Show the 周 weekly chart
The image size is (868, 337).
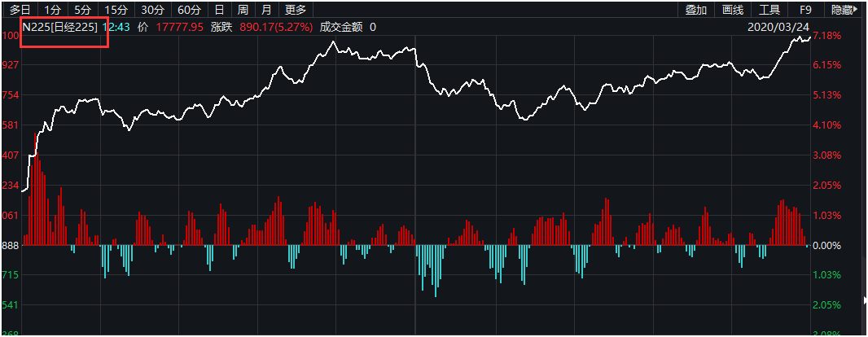243,10
